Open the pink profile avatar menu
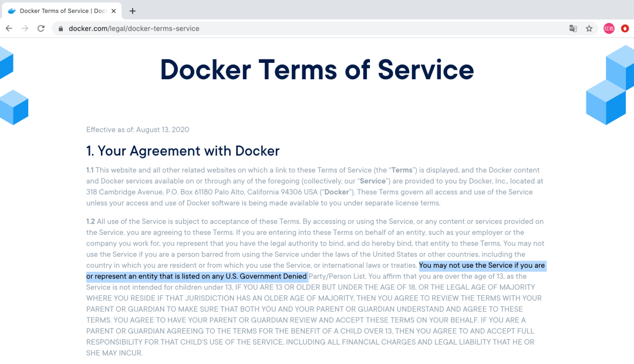Screen dimensions: 634x364 (609, 28)
